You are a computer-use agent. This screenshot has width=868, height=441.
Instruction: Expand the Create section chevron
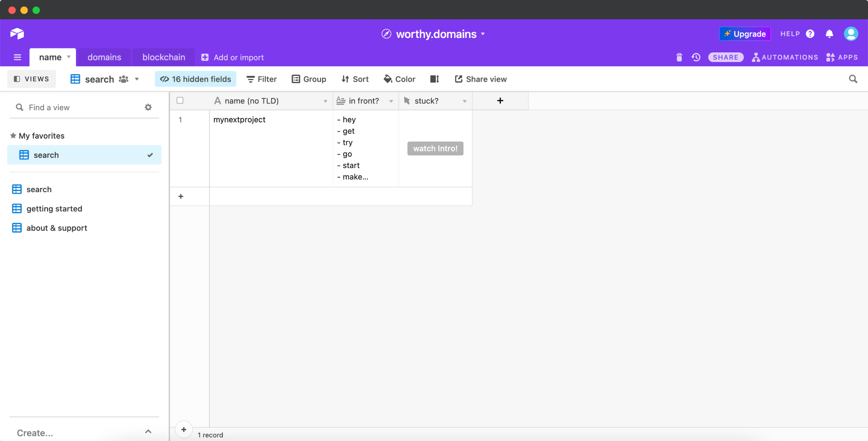coord(148,432)
